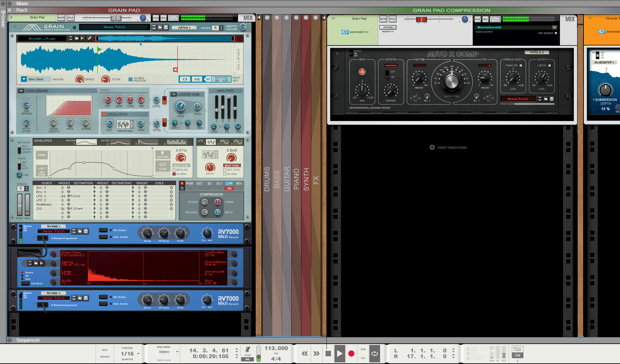Viewport: 620px width, 364px height.
Task: Open the Ladder 24dB filter dropdown
Action: pos(174,95)
